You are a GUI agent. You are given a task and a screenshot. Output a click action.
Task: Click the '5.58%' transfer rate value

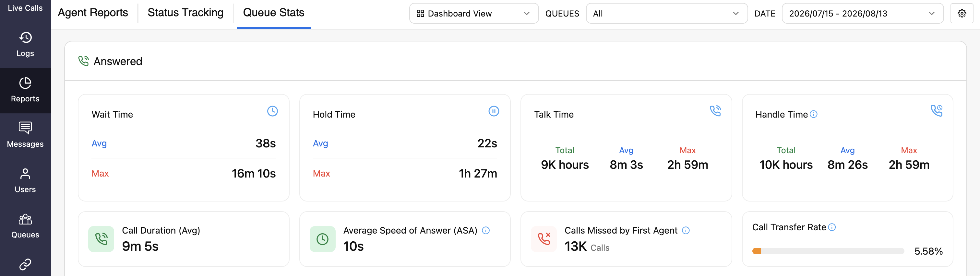[928, 251]
